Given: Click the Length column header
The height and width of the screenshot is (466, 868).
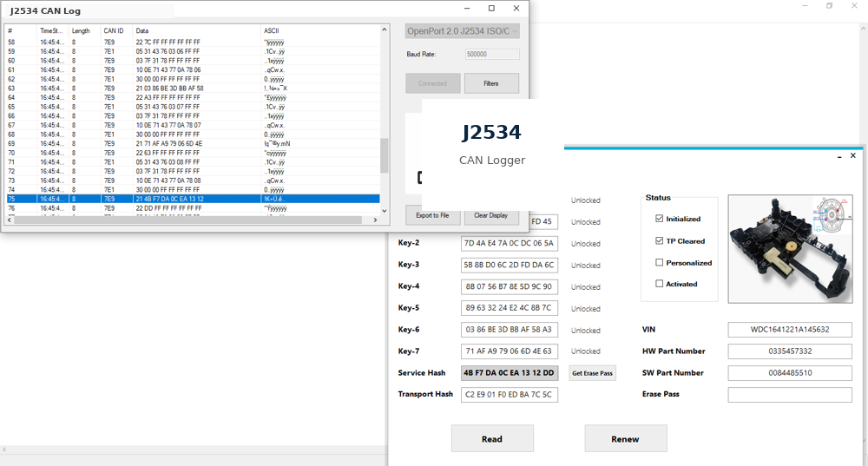Looking at the screenshot, I should (x=84, y=31).
